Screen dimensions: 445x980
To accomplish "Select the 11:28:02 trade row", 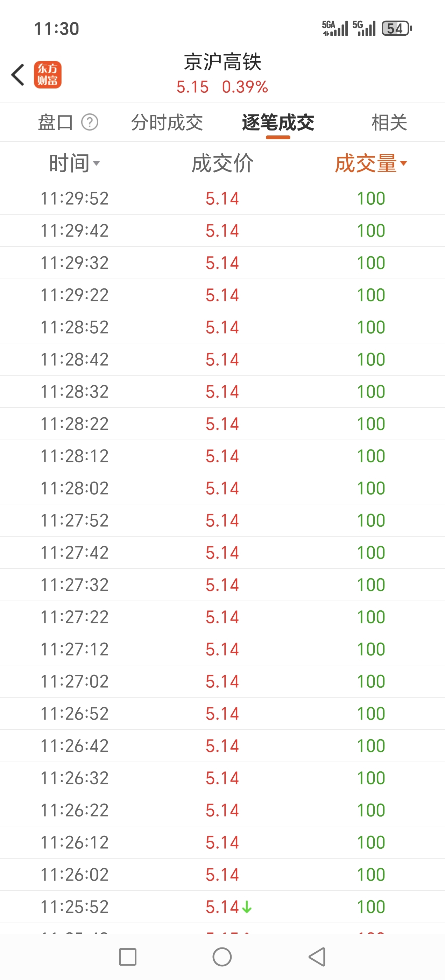I will coord(222,488).
